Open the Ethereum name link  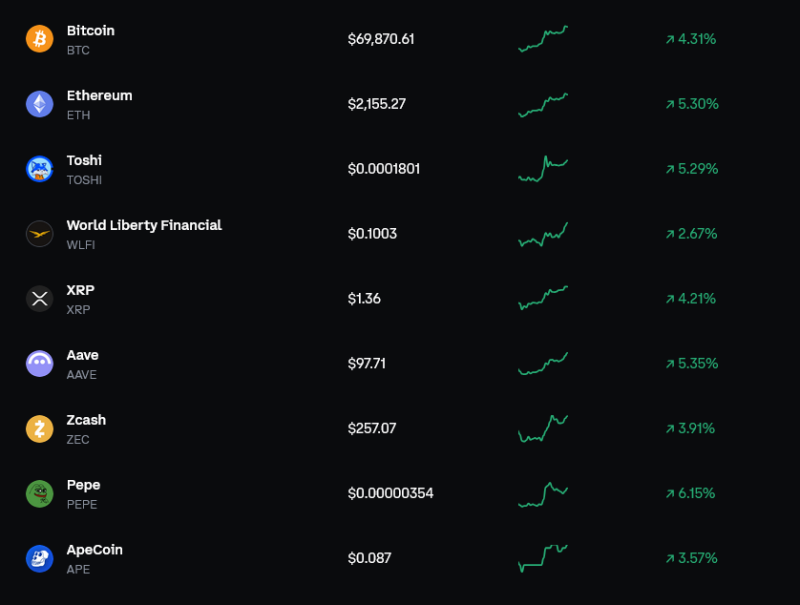(x=99, y=96)
